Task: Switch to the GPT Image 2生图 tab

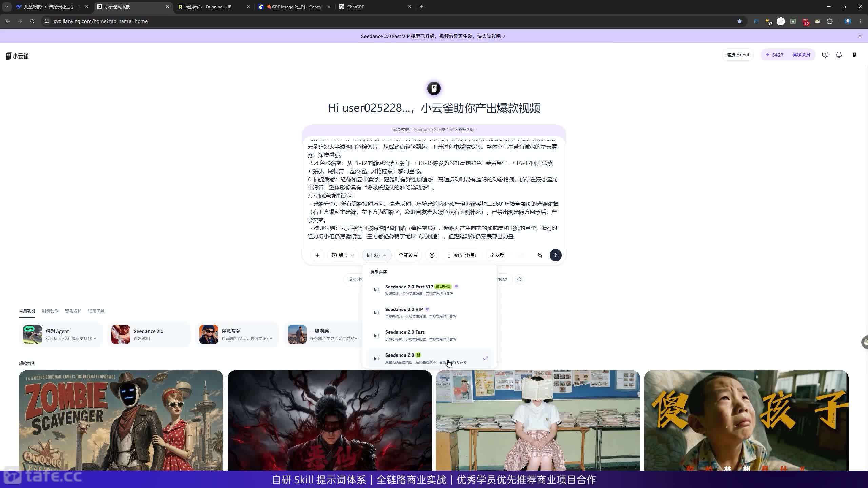Action: point(294,7)
